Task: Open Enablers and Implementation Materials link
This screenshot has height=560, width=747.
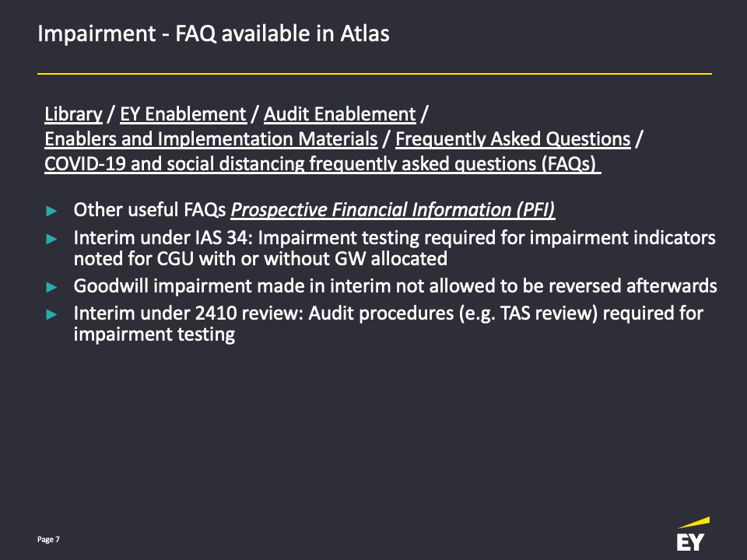Action: click(211, 139)
